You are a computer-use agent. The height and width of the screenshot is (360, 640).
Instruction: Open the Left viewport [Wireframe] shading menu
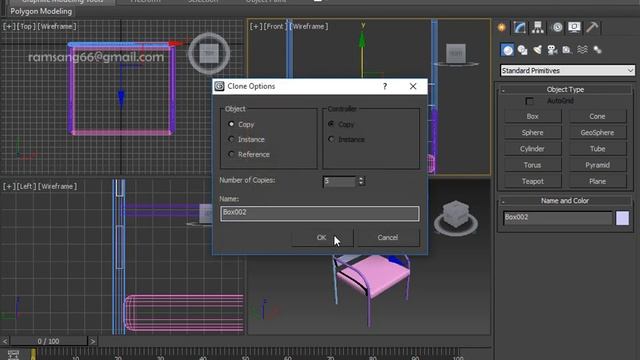[57, 187]
